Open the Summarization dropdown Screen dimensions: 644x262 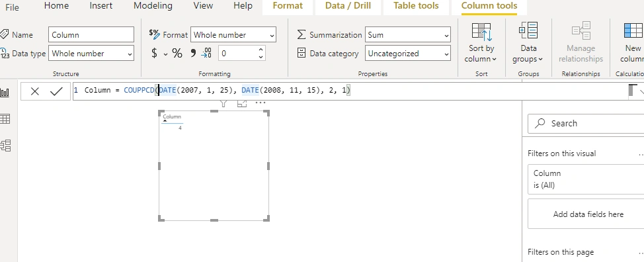tap(408, 35)
